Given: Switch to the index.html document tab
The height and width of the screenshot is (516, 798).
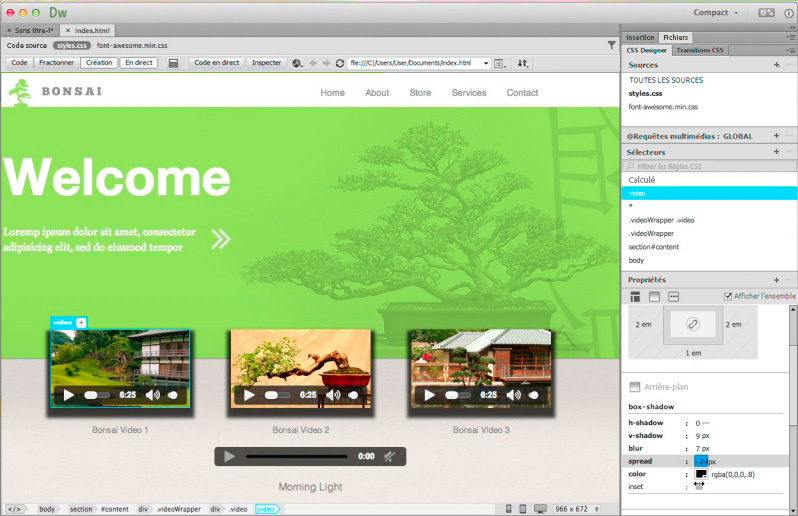Looking at the screenshot, I should click(88, 31).
